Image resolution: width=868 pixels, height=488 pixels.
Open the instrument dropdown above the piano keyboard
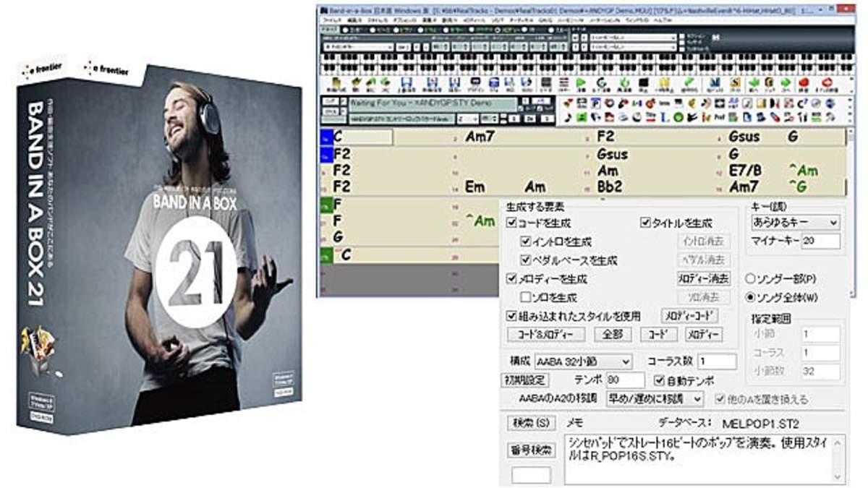click(359, 46)
